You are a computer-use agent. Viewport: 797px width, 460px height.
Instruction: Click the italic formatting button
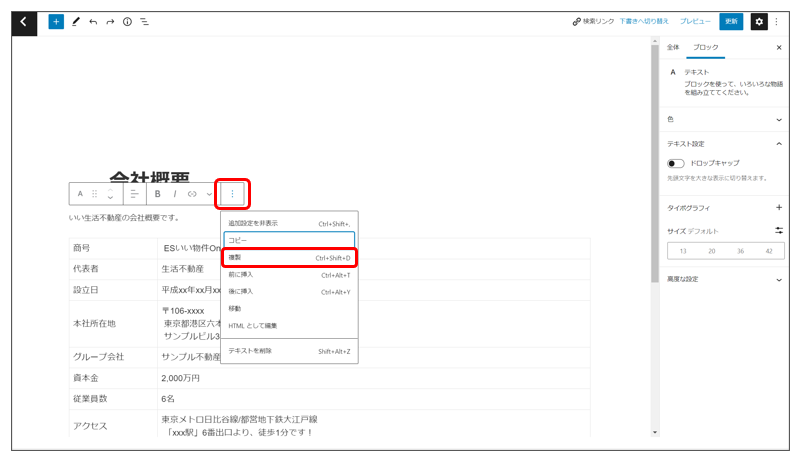174,193
